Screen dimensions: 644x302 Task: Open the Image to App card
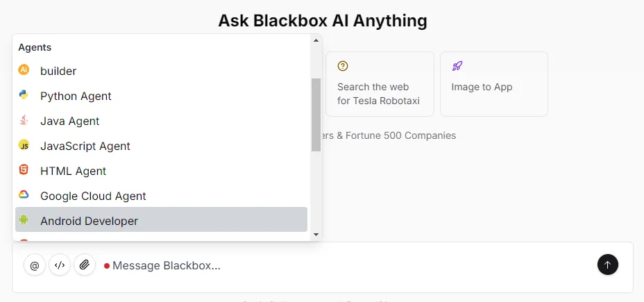click(494, 84)
